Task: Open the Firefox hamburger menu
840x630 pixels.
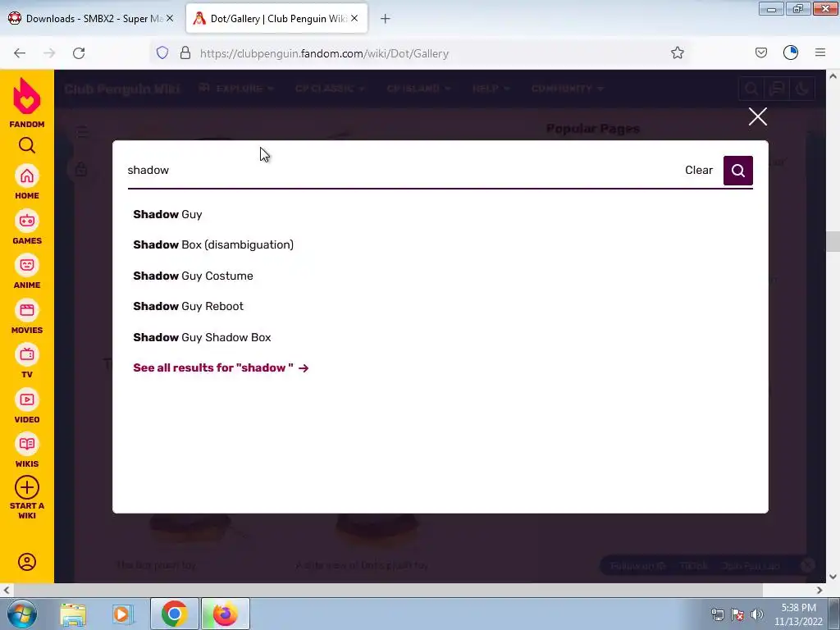Action: pyautogui.click(x=820, y=52)
